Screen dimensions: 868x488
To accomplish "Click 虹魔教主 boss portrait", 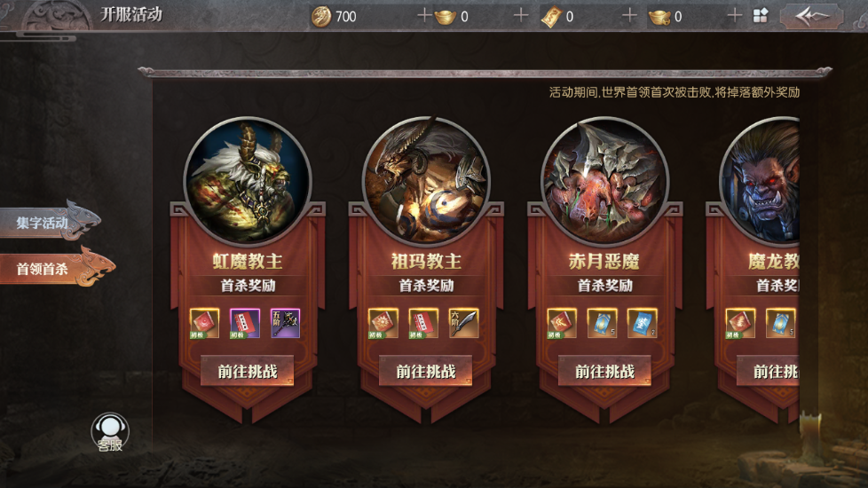I will (x=248, y=181).
